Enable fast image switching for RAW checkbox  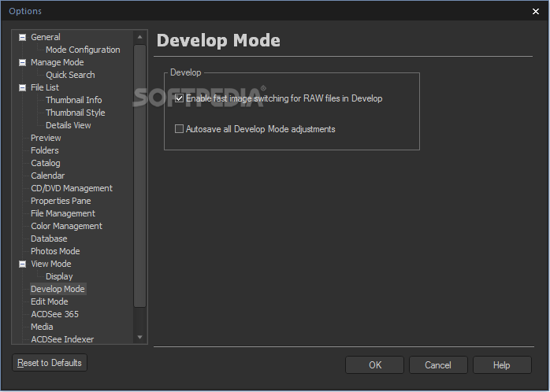(x=179, y=98)
